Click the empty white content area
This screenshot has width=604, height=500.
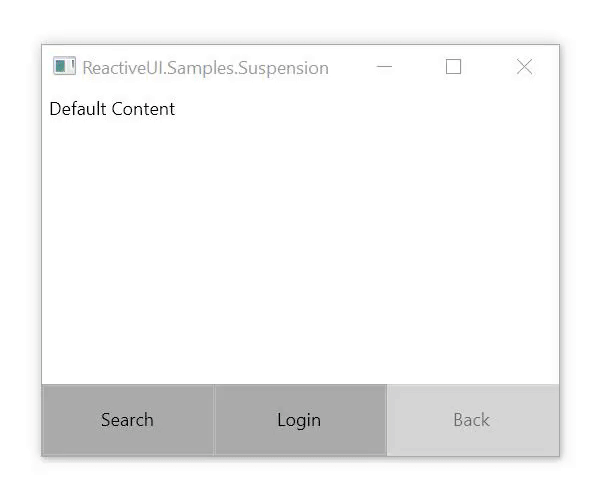tap(300, 250)
